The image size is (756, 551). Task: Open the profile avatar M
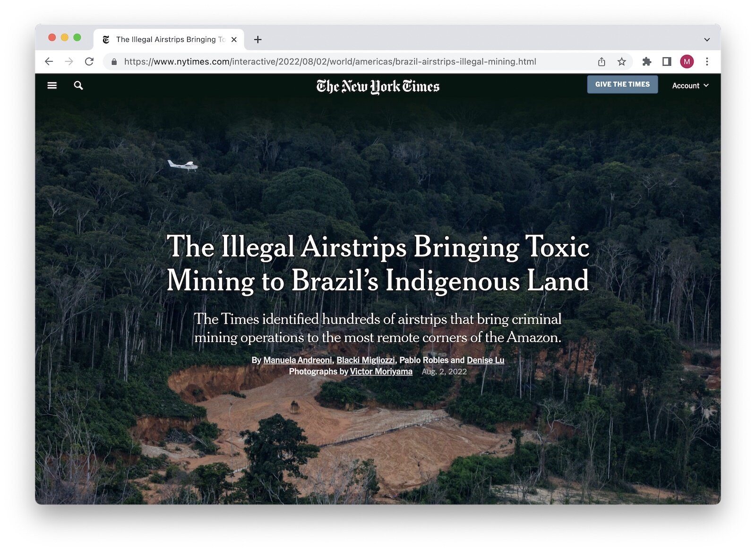pyautogui.click(x=687, y=61)
